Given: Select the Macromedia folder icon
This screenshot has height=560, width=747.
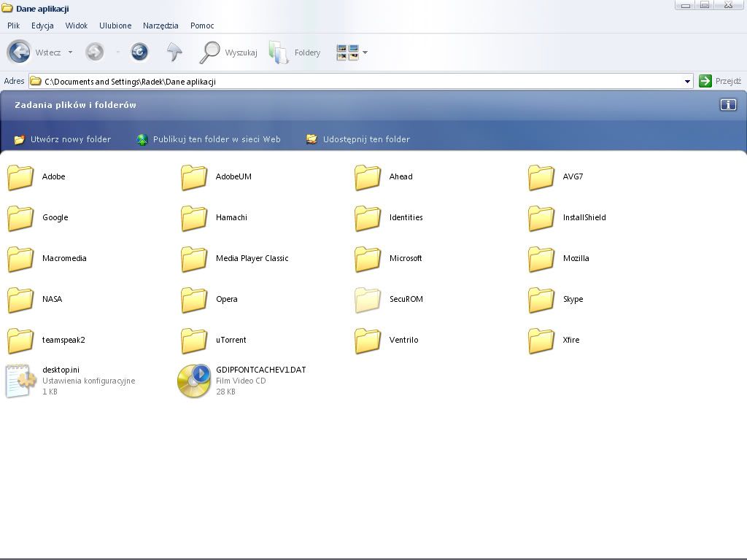Looking at the screenshot, I should pyautogui.click(x=20, y=259).
